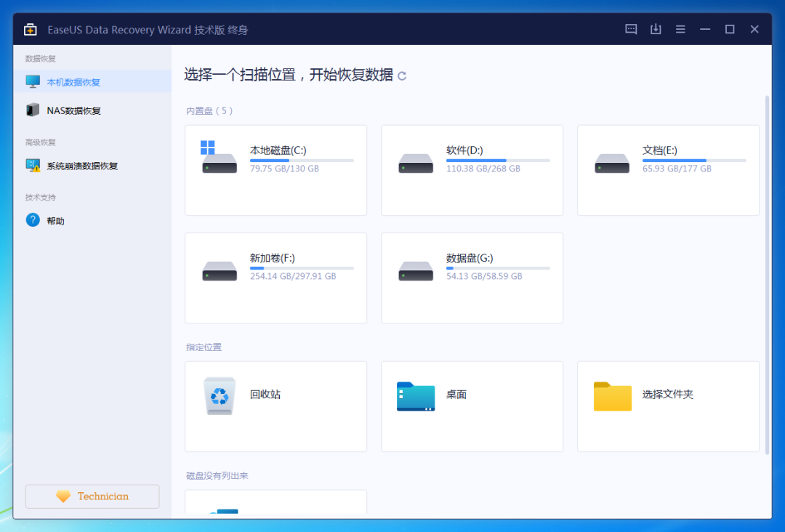The height and width of the screenshot is (532, 785).
Task: Click the 内置盘 (5) section heading
Action: pyautogui.click(x=209, y=111)
